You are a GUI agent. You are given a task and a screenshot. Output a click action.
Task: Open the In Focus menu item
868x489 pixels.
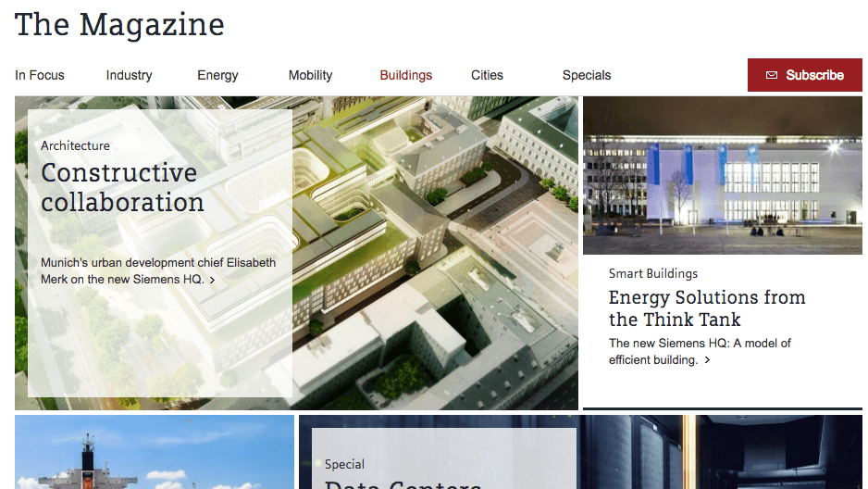39,75
